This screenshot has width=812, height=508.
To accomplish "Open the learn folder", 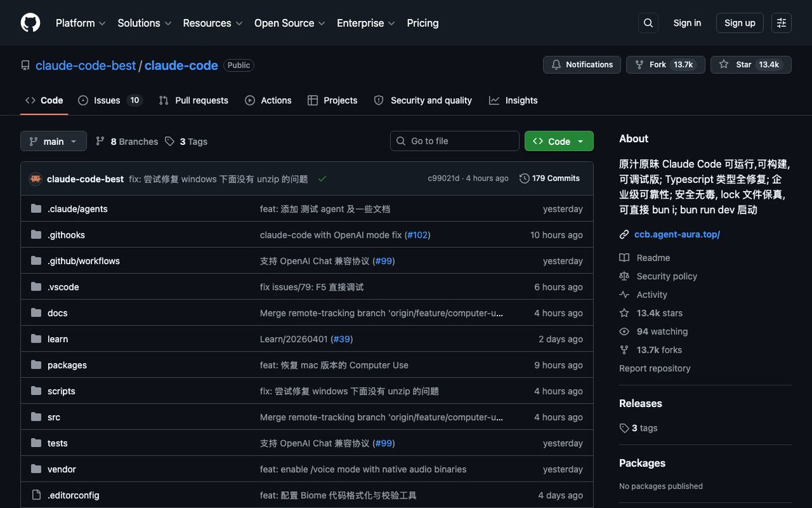I will coord(58,339).
